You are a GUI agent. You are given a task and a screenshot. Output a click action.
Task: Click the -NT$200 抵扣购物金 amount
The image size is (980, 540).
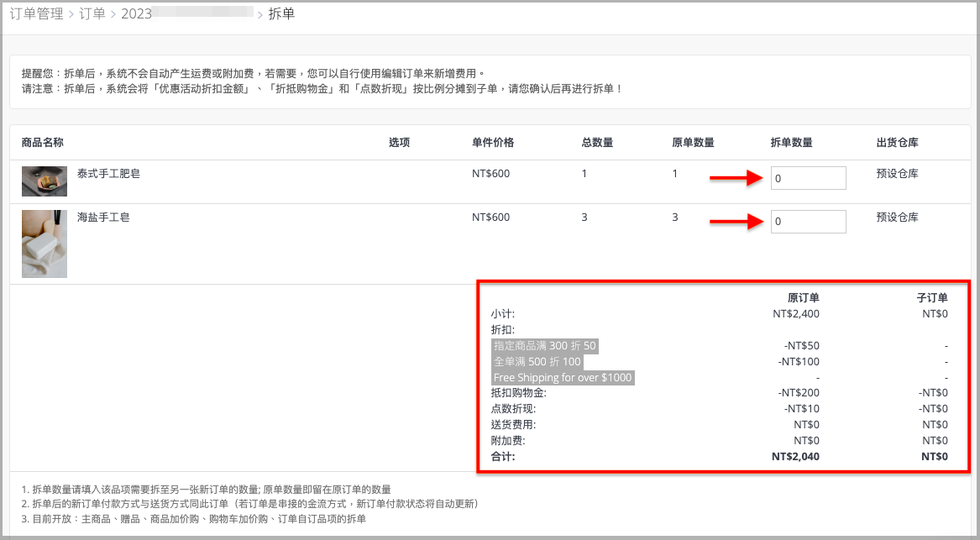pyautogui.click(x=799, y=393)
